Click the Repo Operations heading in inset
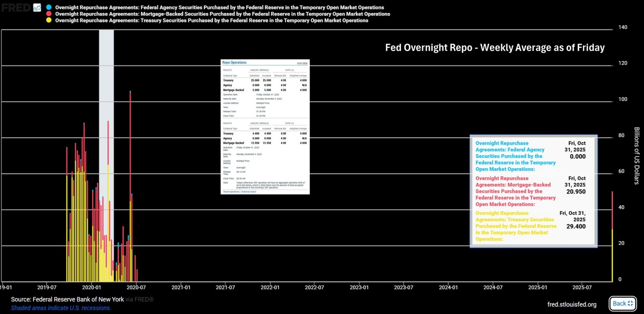The image size is (644, 314). (235, 63)
